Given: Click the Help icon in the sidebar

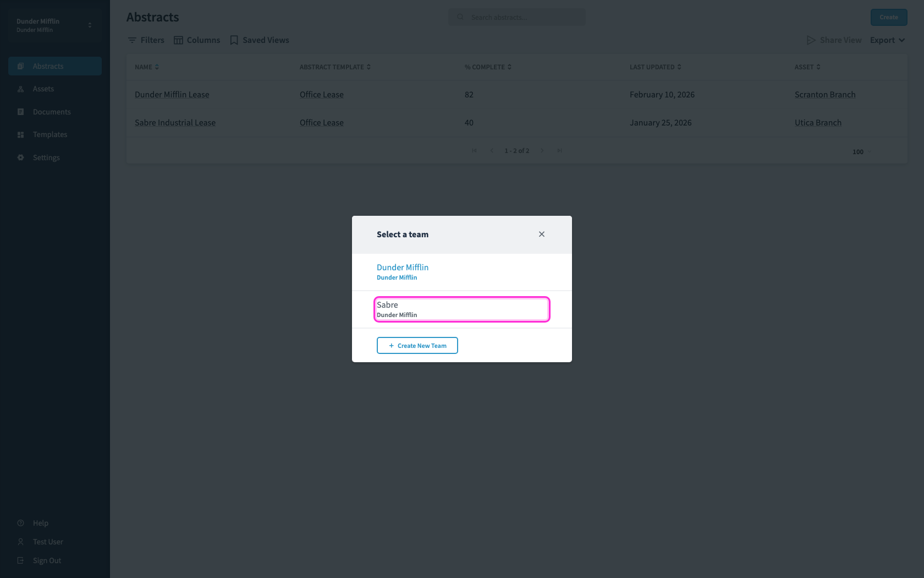Looking at the screenshot, I should (x=21, y=523).
